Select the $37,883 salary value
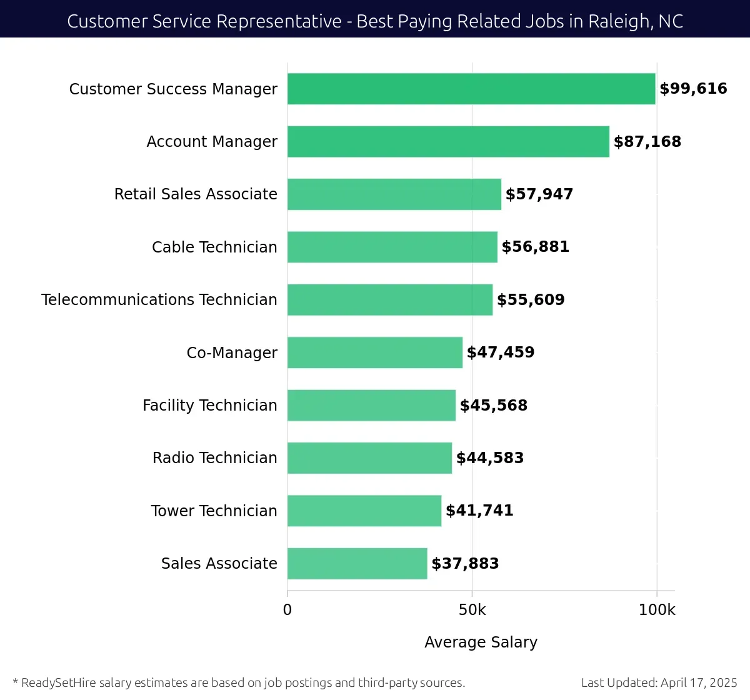This screenshot has width=750, height=700. coord(465,564)
